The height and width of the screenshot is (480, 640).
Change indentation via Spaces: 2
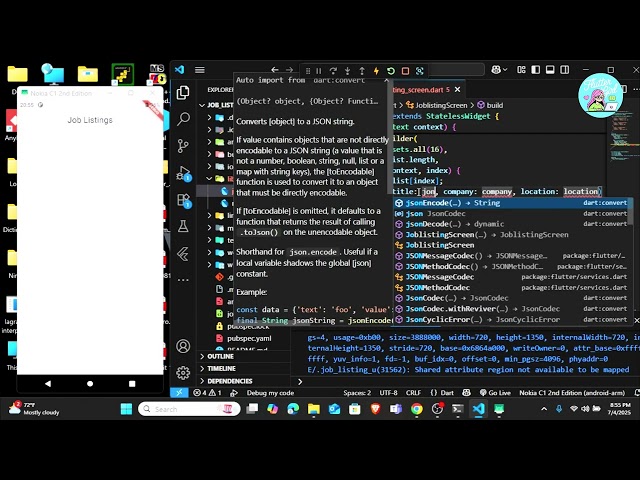pos(357,393)
